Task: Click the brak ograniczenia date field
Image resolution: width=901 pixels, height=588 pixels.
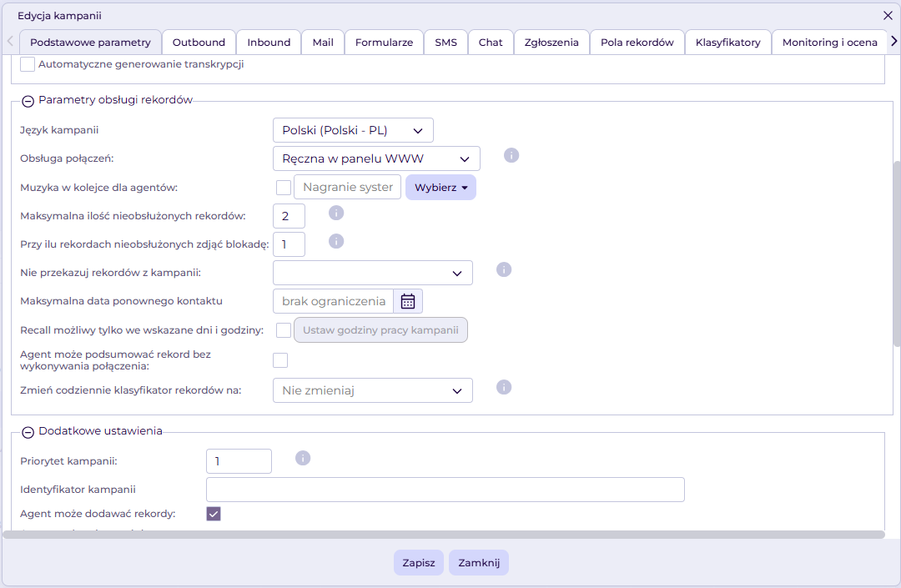Action: point(333,301)
